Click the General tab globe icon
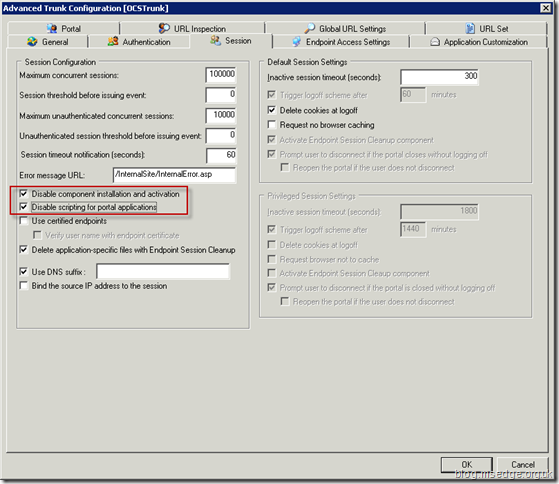 pyautogui.click(x=32, y=42)
